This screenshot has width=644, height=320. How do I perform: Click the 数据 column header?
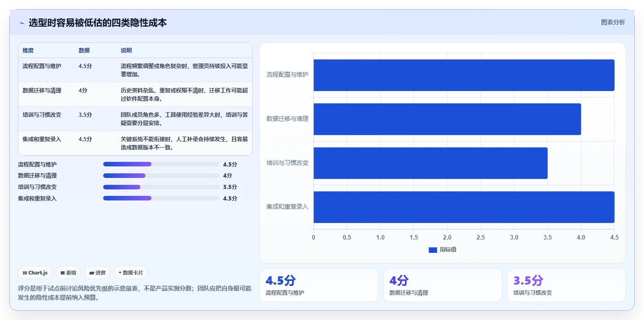[x=84, y=51]
